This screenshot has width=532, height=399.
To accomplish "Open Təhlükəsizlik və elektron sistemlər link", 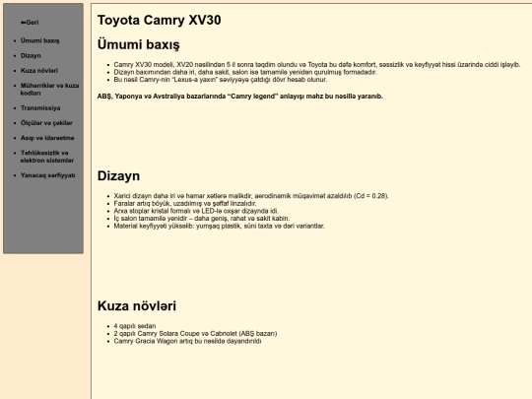I will (x=47, y=157).
